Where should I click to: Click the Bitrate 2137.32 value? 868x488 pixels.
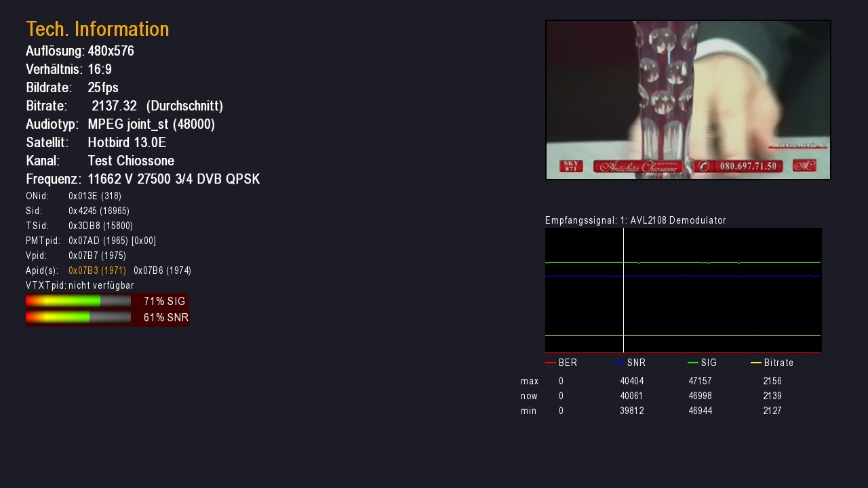click(115, 106)
